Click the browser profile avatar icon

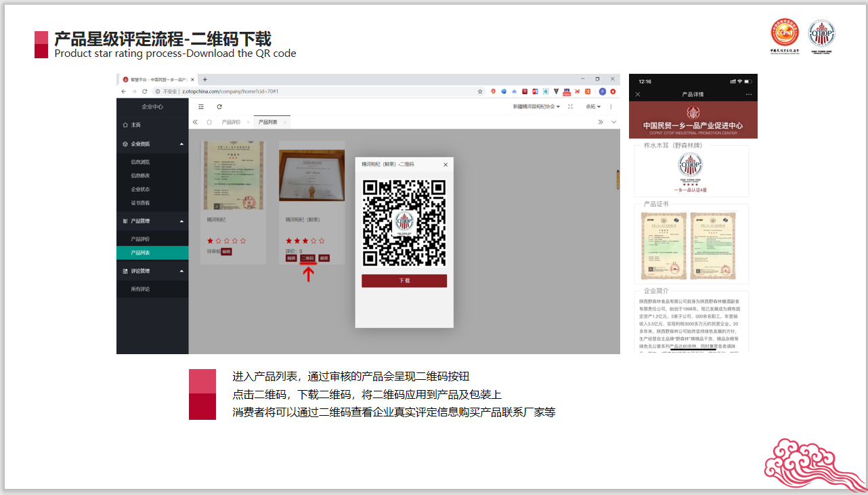[x=602, y=91]
